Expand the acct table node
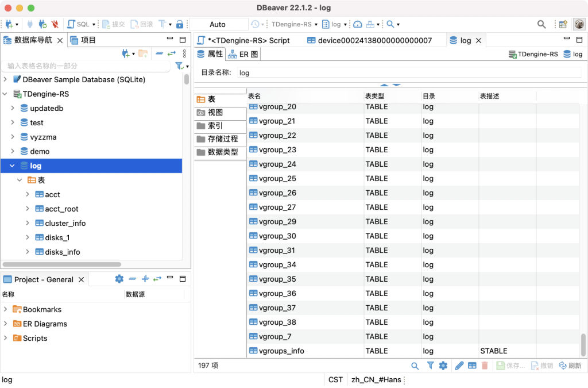 (x=28, y=194)
